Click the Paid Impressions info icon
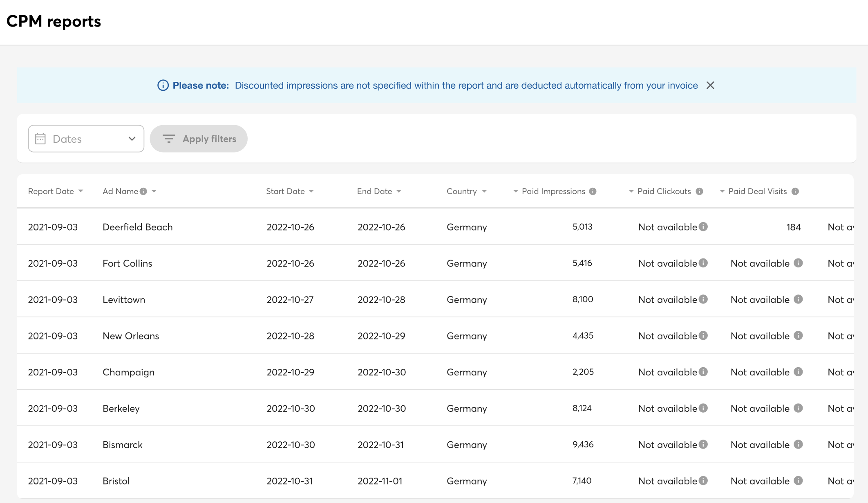Viewport: 868px width, 503px height. pyautogui.click(x=593, y=191)
